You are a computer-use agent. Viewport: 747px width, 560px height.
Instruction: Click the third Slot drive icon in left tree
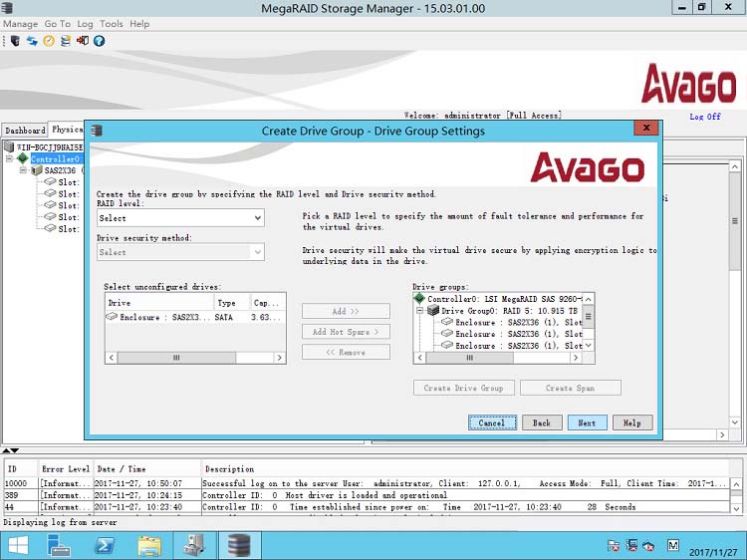50,205
